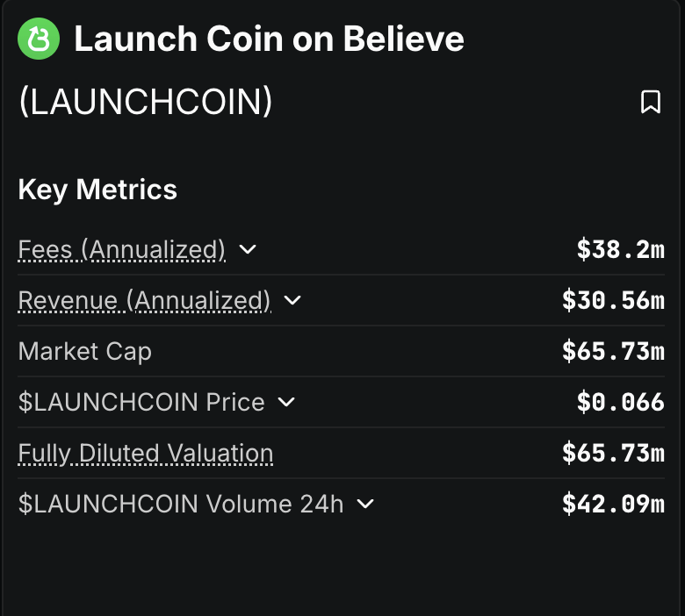Select the $42.09m volume value

pyautogui.click(x=613, y=504)
